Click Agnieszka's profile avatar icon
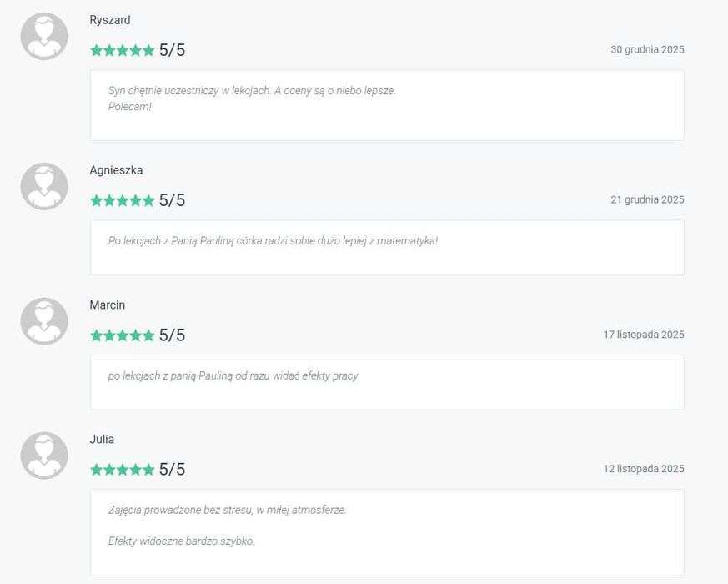The width and height of the screenshot is (728, 584). pyautogui.click(x=43, y=187)
